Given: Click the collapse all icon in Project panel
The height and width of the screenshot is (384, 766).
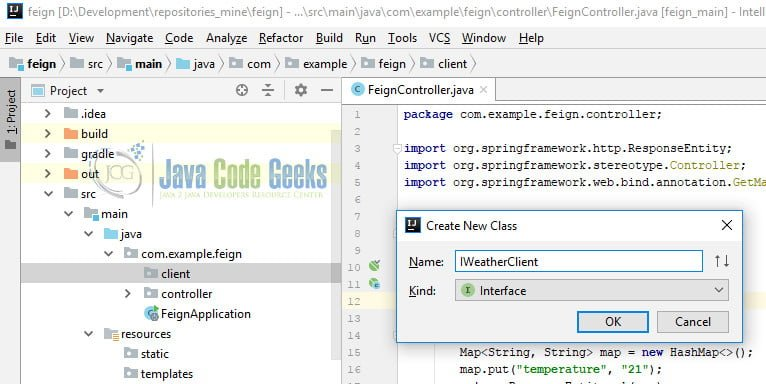Looking at the screenshot, I should click(x=268, y=90).
